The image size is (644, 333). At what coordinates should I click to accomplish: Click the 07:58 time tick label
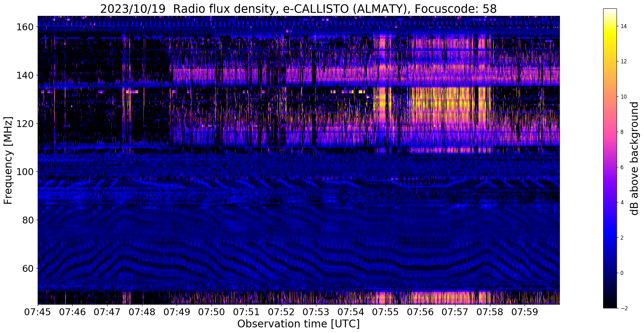(x=490, y=312)
